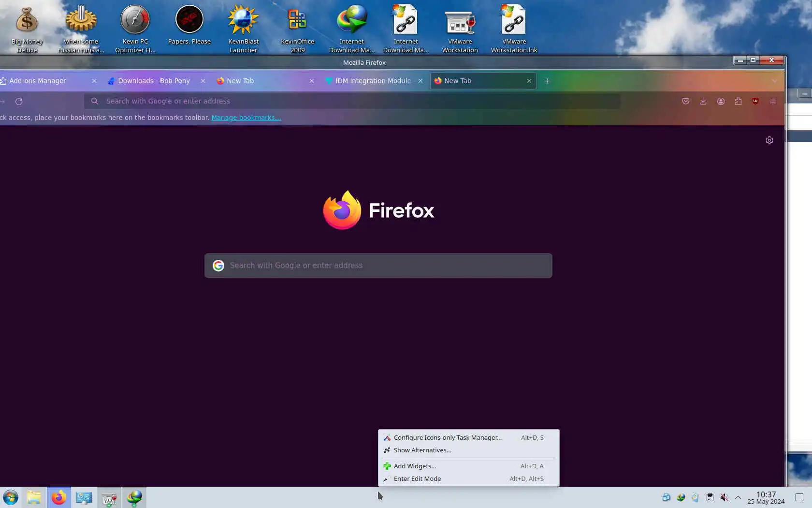The width and height of the screenshot is (812, 508).
Task: Select the Firefox icon on the taskbar
Action: pos(59,497)
